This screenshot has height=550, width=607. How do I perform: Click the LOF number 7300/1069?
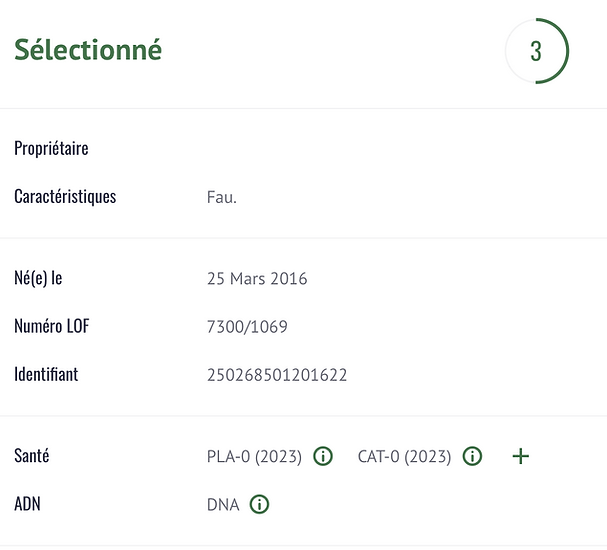pyautogui.click(x=247, y=327)
